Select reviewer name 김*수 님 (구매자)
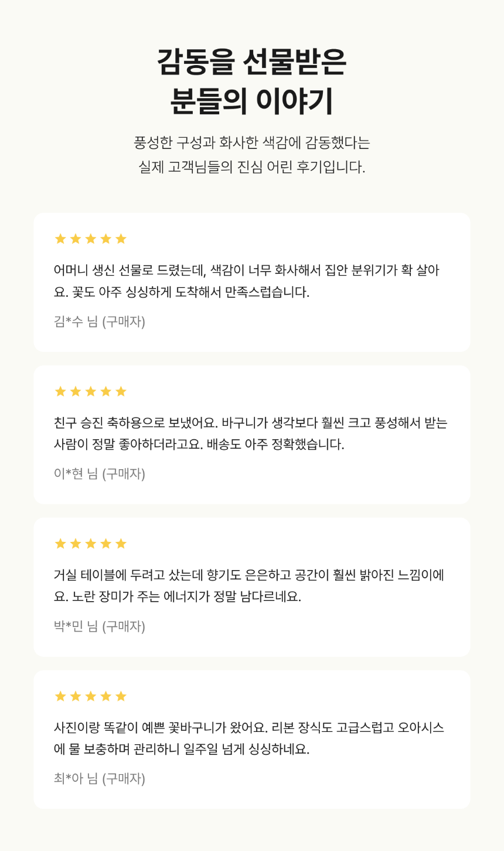The height and width of the screenshot is (851, 504). point(100,321)
